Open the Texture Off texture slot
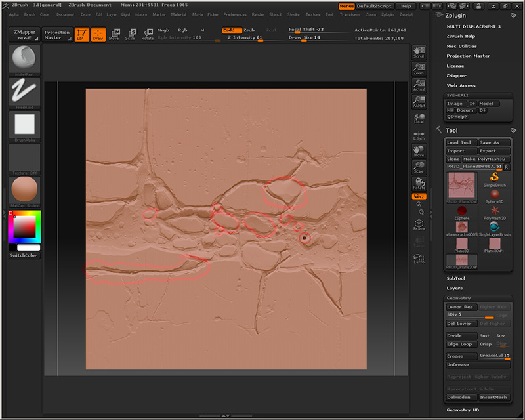 coord(24,159)
